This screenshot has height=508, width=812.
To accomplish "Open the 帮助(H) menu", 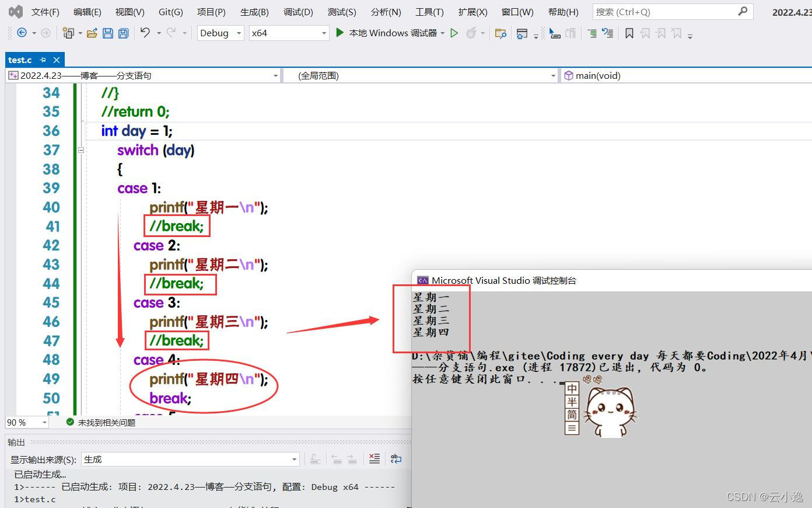I will pos(563,12).
